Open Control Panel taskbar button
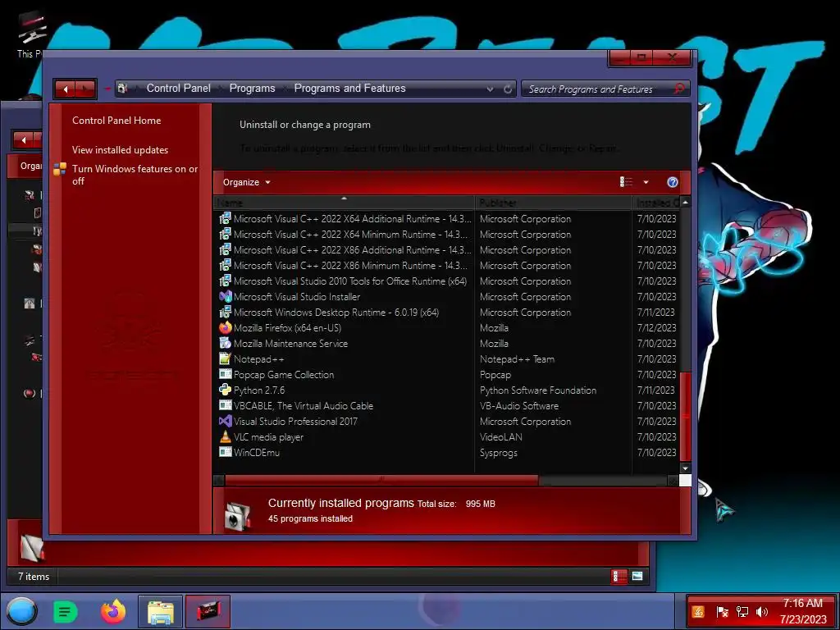Viewport: 840px width, 630px height. [x=208, y=611]
